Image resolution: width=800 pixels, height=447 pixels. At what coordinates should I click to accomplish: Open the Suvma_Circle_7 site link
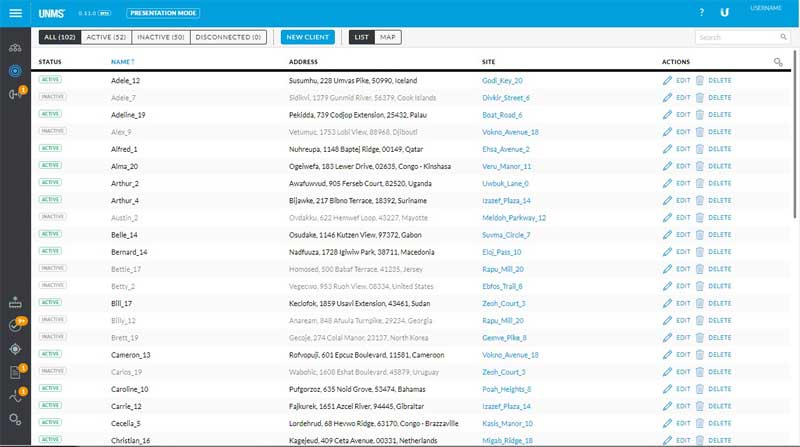[x=506, y=235]
